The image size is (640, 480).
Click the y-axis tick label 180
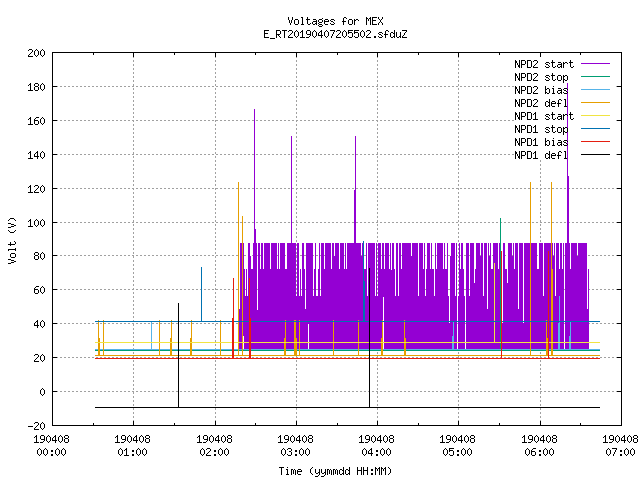36,87
